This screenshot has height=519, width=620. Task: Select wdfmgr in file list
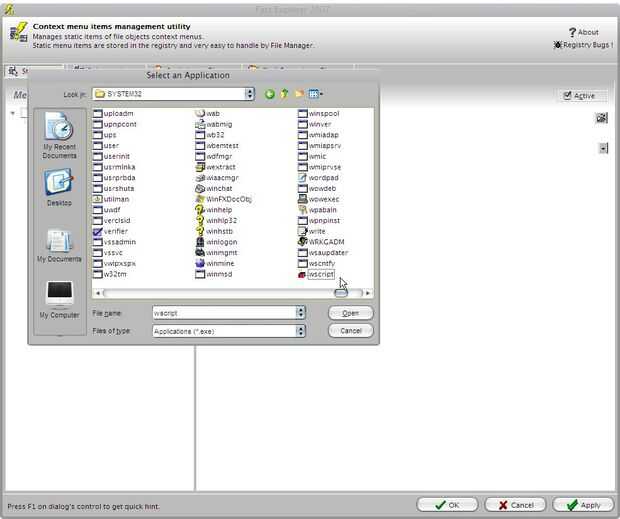click(214, 156)
